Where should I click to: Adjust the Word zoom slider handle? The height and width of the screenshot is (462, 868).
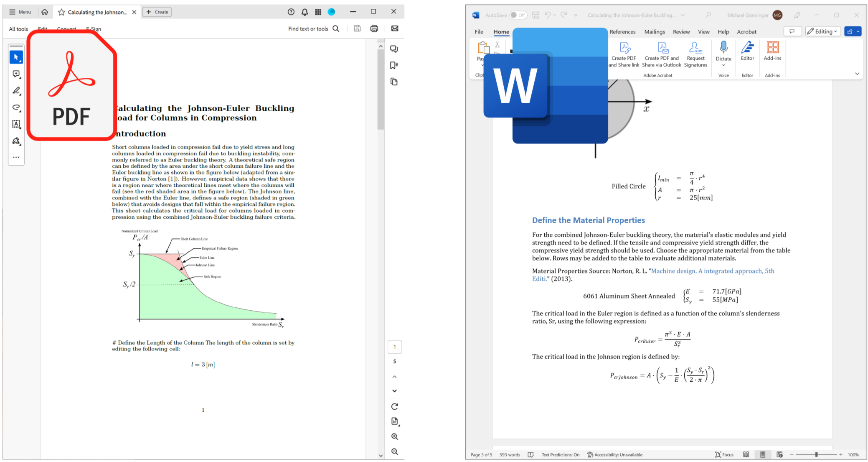(816, 454)
